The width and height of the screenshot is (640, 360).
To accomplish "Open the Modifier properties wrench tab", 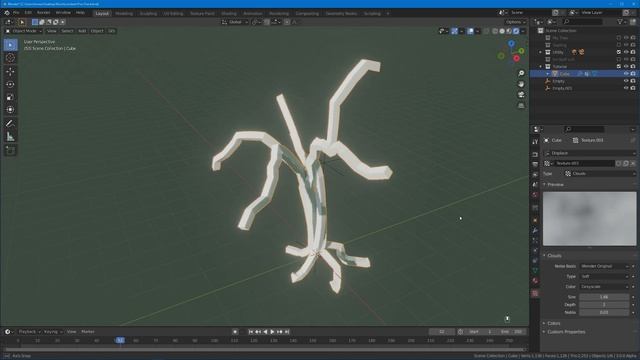I will coord(535,231).
